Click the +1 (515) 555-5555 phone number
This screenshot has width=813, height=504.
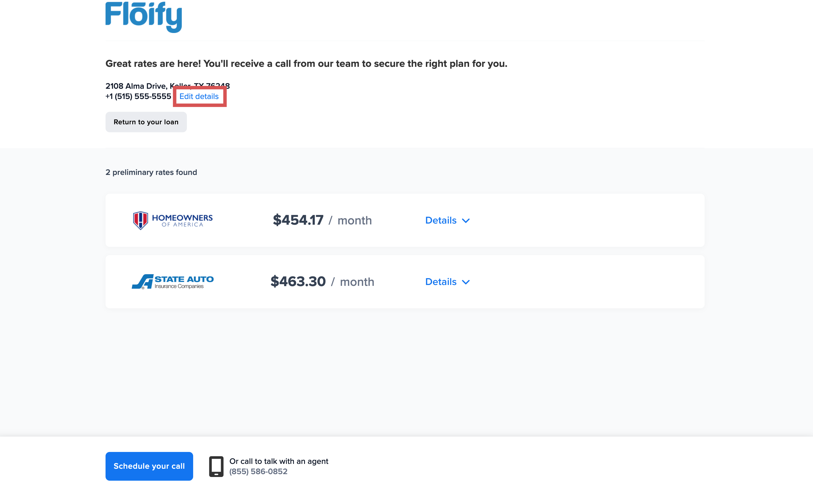click(138, 96)
